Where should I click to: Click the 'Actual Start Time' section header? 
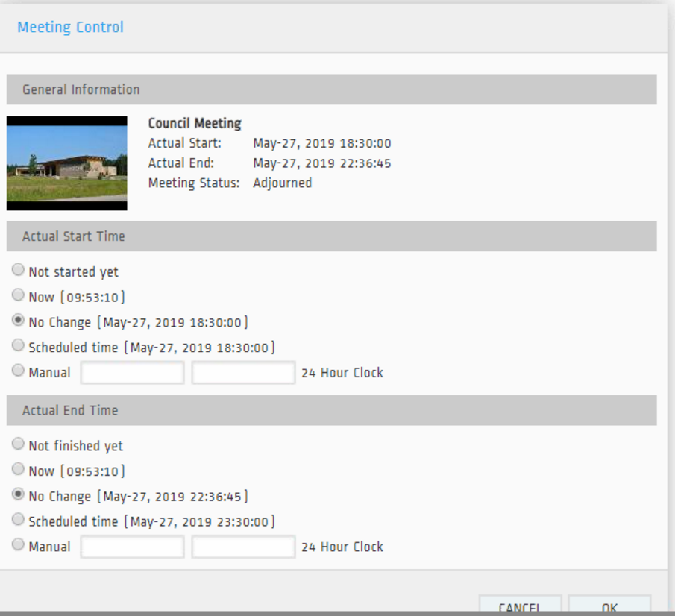[x=331, y=236]
